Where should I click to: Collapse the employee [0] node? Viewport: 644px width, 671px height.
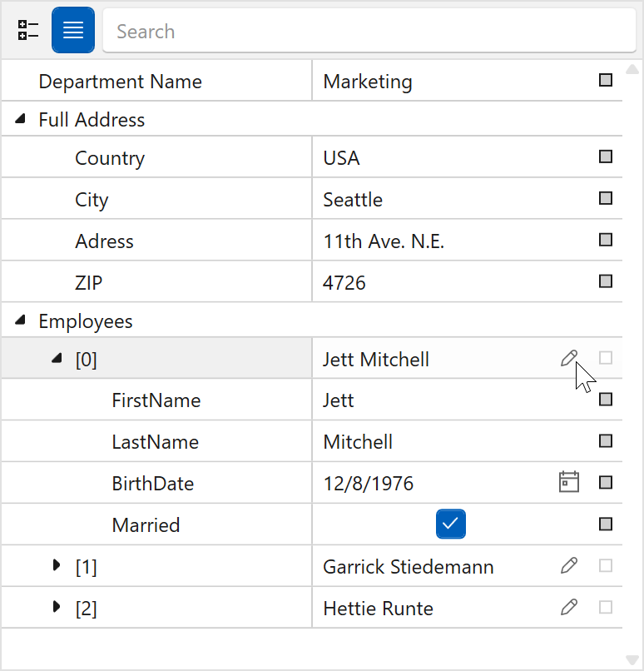tap(57, 359)
